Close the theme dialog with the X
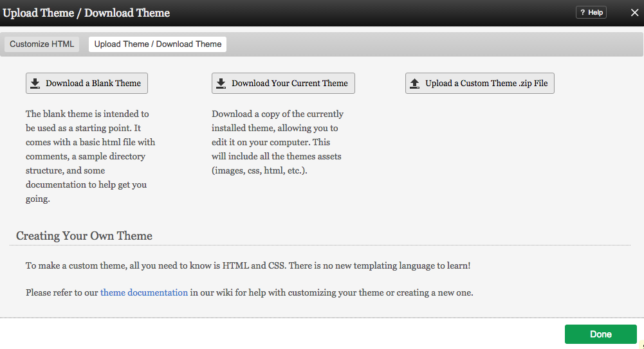Viewport: 644px width, 349px height. (634, 13)
